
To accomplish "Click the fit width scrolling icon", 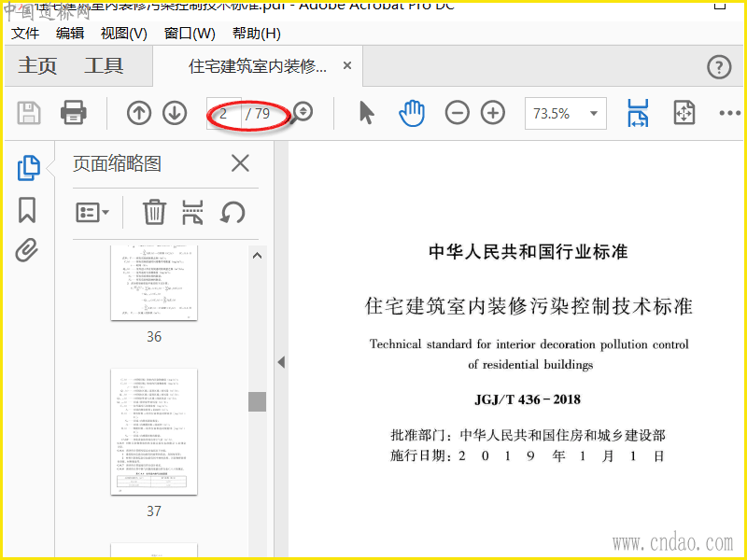I will pyautogui.click(x=638, y=113).
